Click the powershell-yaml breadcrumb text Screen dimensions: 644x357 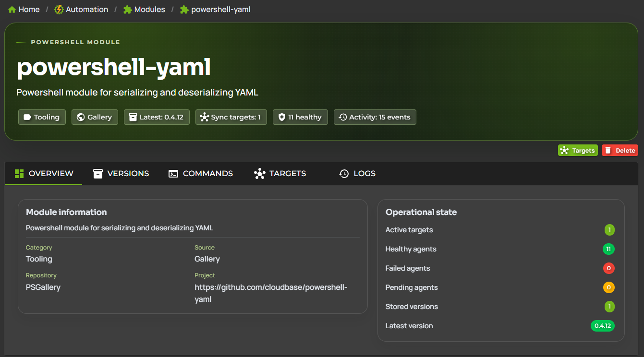(x=221, y=10)
